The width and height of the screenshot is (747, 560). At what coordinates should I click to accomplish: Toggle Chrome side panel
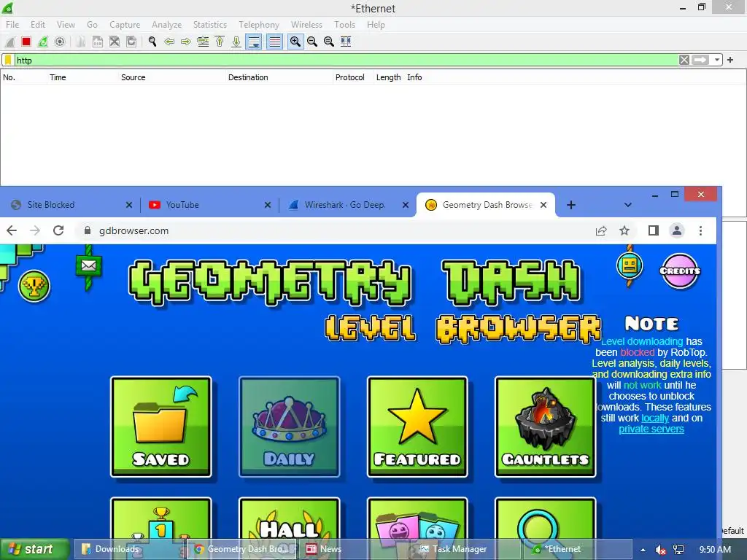pyautogui.click(x=654, y=231)
